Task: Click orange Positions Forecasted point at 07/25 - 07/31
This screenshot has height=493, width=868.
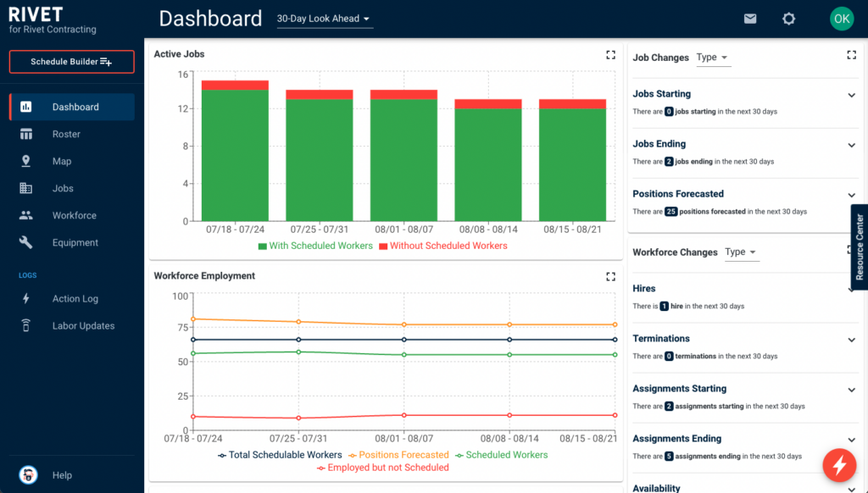Action: coord(299,322)
